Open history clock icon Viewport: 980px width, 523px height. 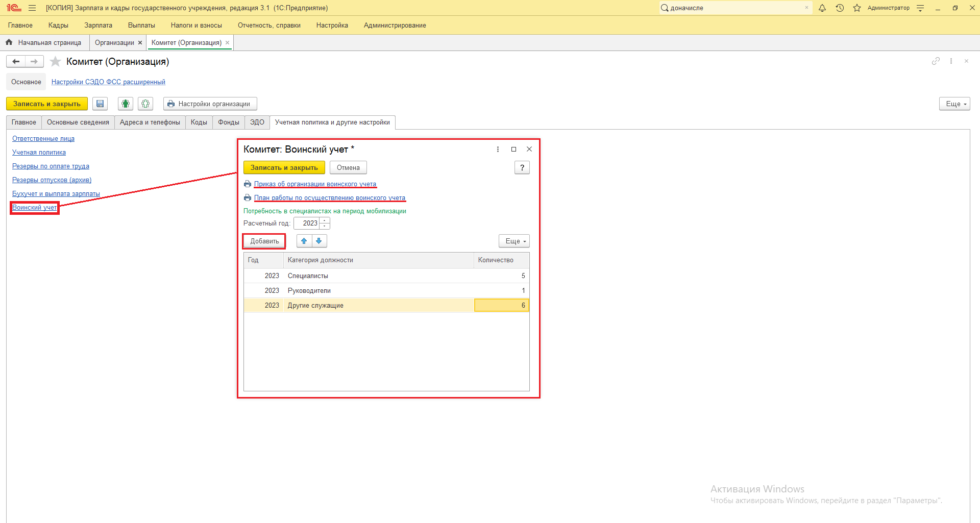point(840,8)
